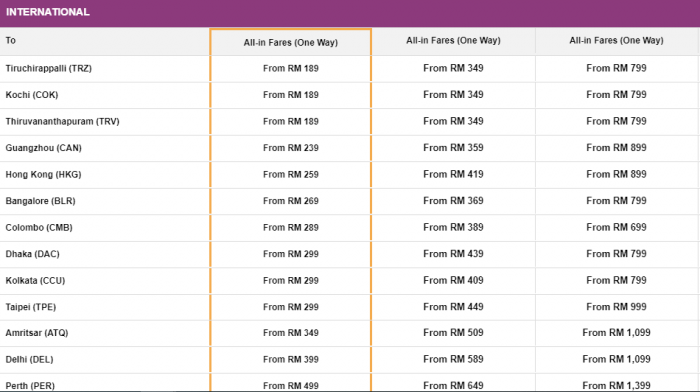The height and width of the screenshot is (392, 700).
Task: Click From RM 649 Perth fare
Action: click(453, 385)
